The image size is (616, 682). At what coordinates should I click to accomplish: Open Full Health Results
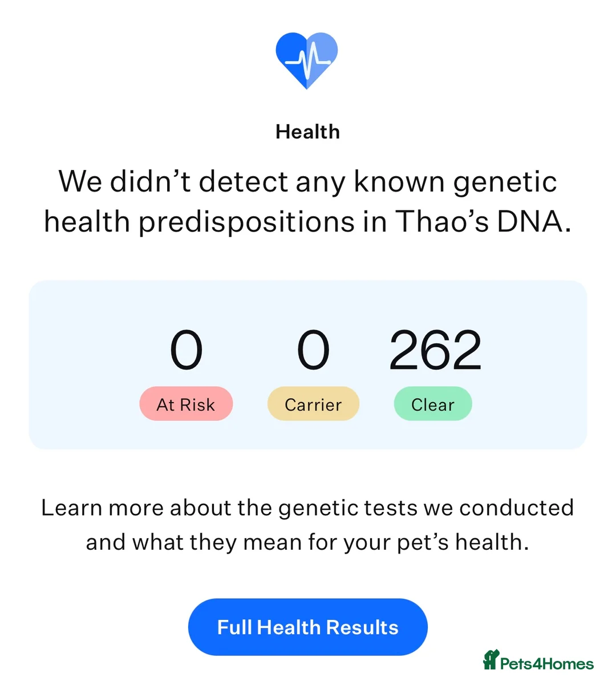(x=307, y=627)
